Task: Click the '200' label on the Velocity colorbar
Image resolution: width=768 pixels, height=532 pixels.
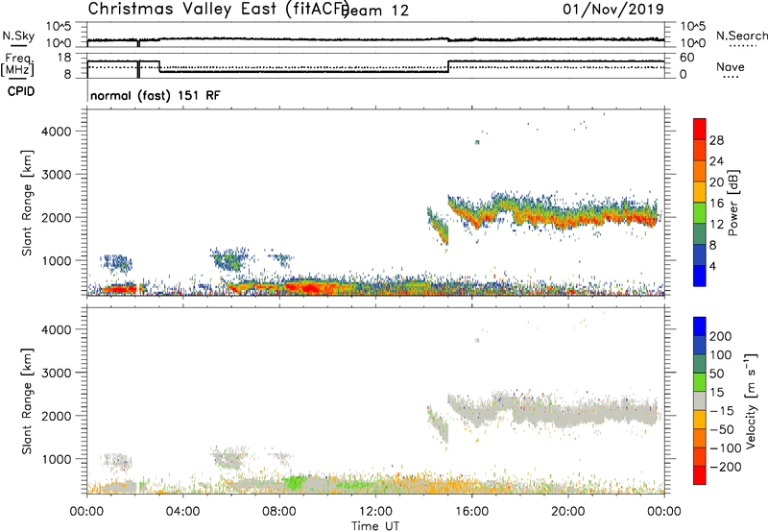Action: 720,336
